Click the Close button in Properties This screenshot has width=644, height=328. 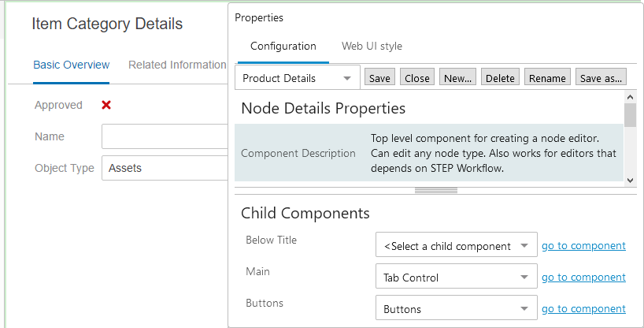tap(417, 78)
